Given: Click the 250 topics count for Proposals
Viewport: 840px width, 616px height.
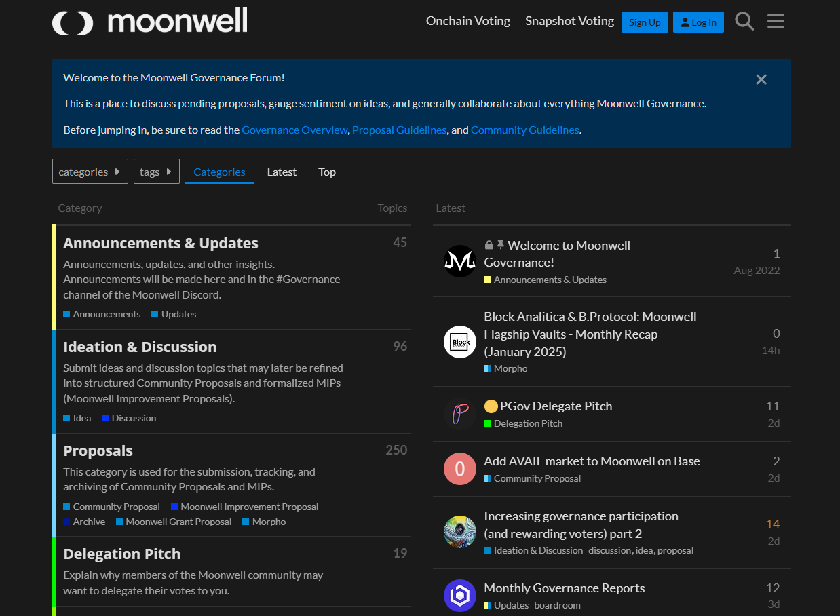Looking at the screenshot, I should [396, 450].
